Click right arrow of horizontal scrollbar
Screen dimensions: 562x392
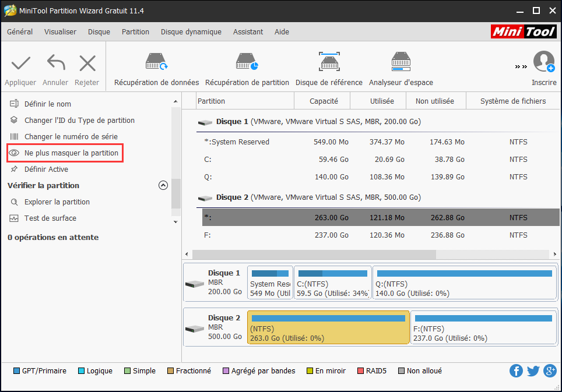pos(555,254)
